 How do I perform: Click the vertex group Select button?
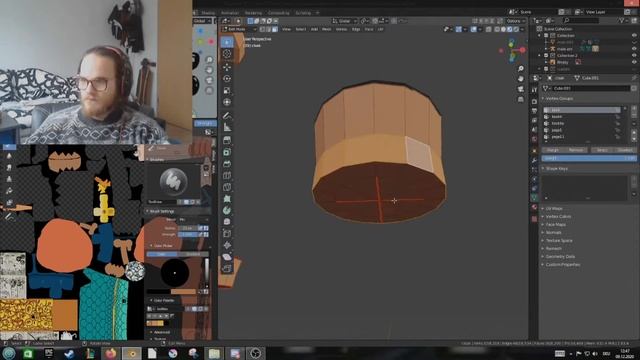pos(602,150)
